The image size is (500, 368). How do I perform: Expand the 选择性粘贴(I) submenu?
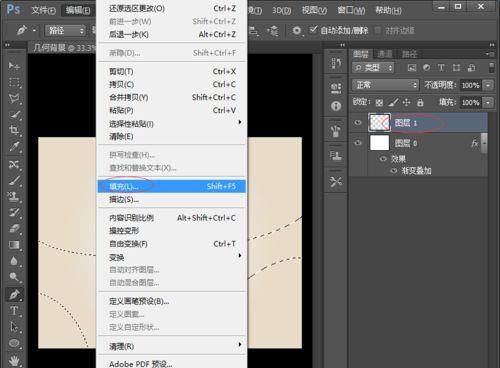click(x=240, y=122)
